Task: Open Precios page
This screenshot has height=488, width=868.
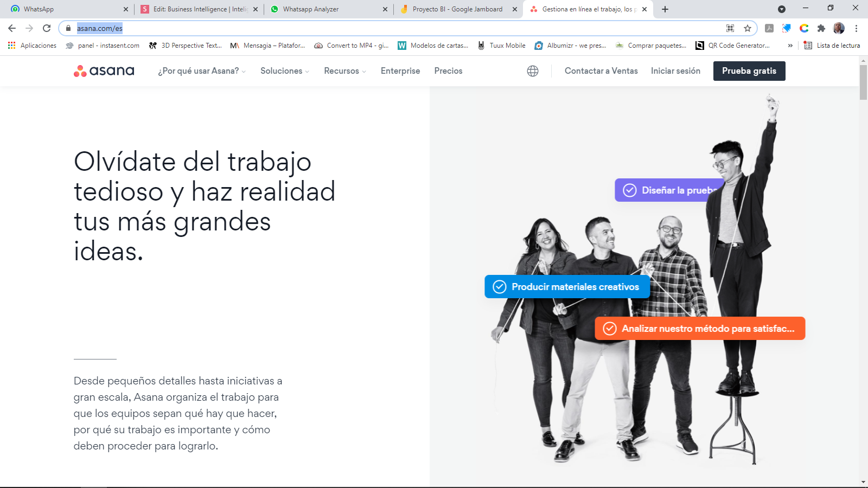Action: click(x=448, y=71)
